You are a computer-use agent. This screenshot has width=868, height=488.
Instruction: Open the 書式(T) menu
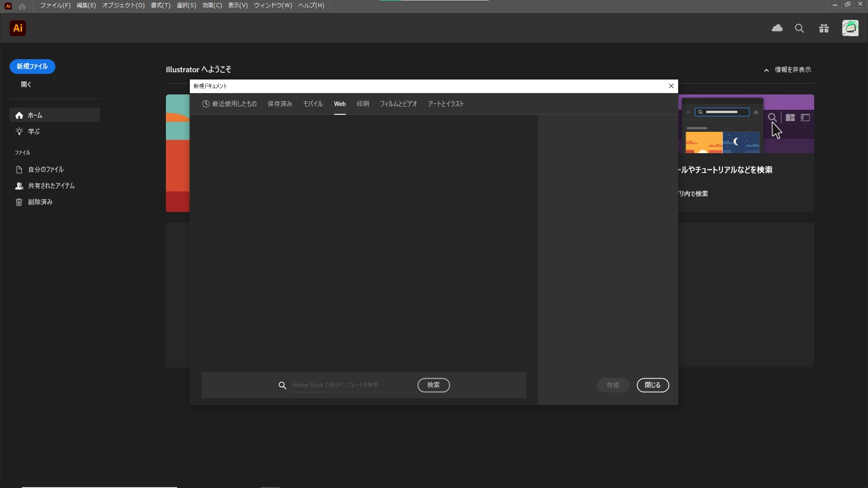point(160,5)
